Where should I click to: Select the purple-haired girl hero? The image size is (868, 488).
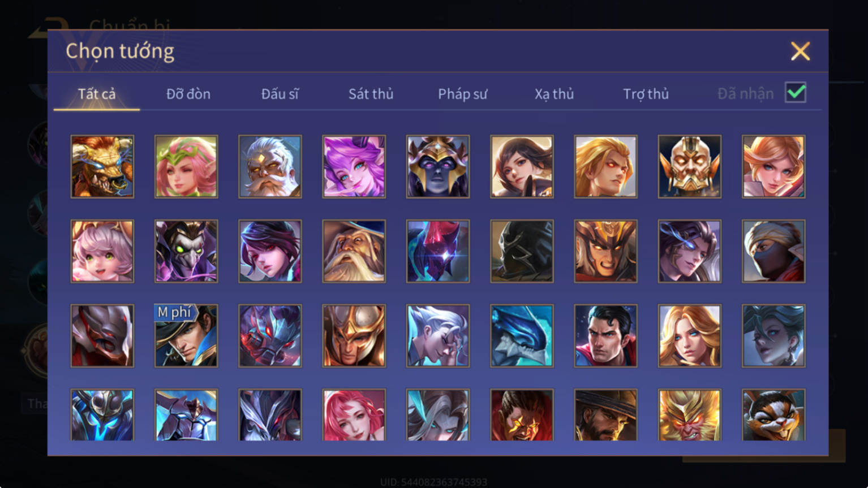pos(354,166)
